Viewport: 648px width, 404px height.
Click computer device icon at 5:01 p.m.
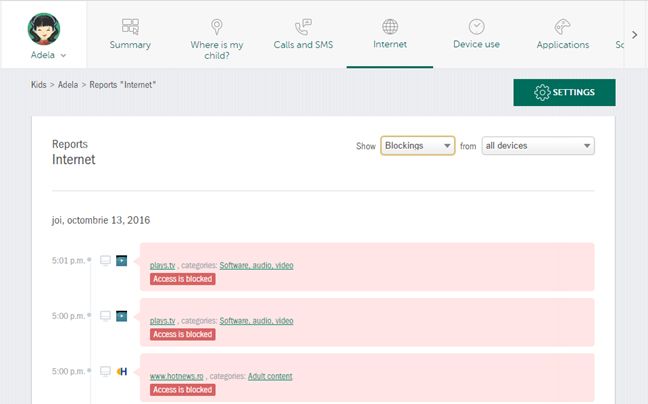[105, 261]
